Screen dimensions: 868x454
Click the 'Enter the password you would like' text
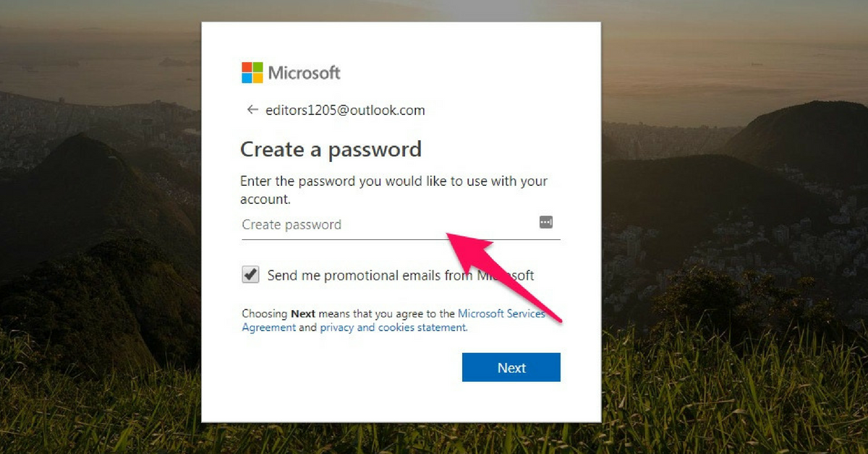(x=393, y=181)
